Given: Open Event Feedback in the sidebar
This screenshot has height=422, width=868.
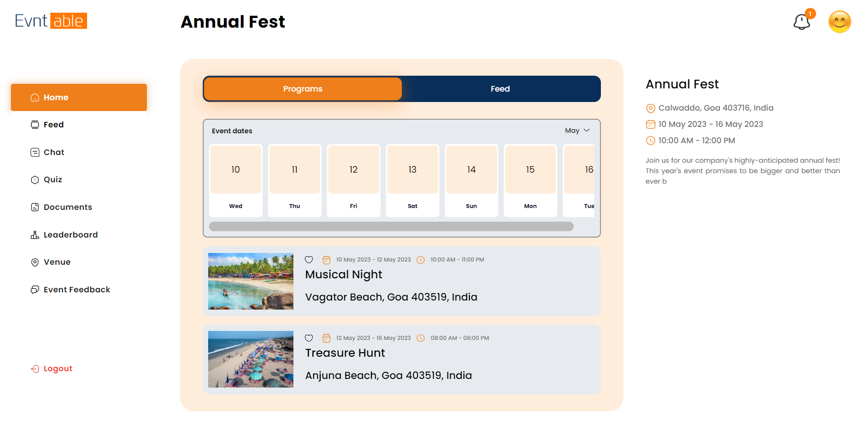Looking at the screenshot, I should (x=77, y=290).
